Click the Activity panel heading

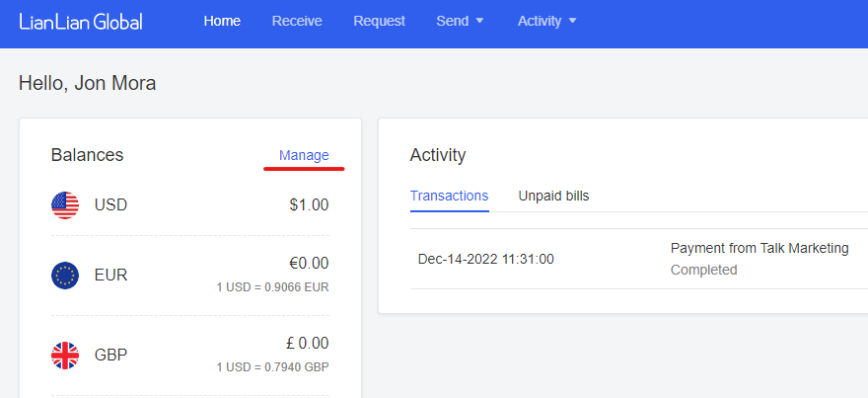pyautogui.click(x=438, y=155)
